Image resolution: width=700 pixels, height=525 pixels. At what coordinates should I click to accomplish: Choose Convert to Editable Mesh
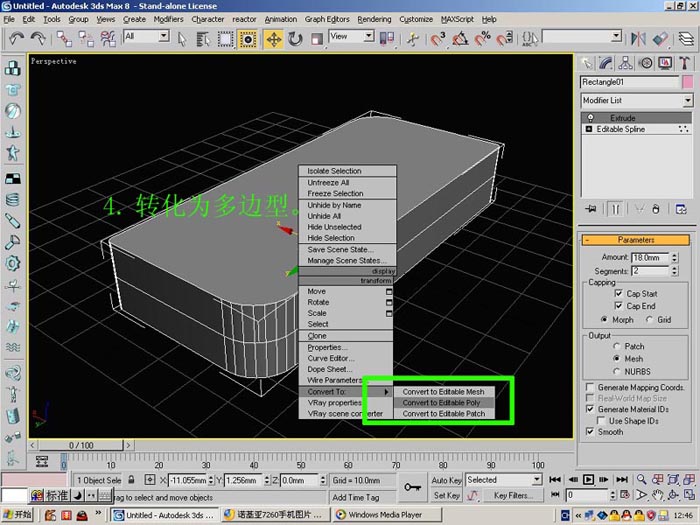point(444,392)
